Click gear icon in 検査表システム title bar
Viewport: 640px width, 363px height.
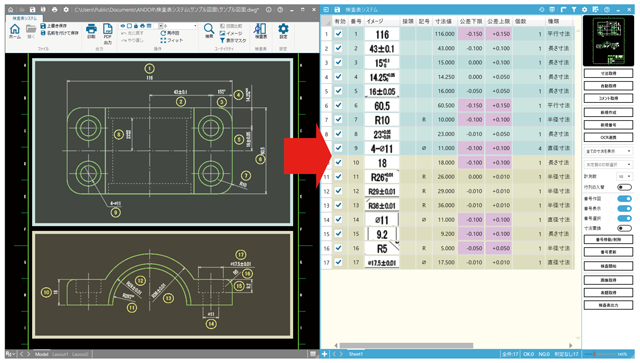[x=584, y=9]
